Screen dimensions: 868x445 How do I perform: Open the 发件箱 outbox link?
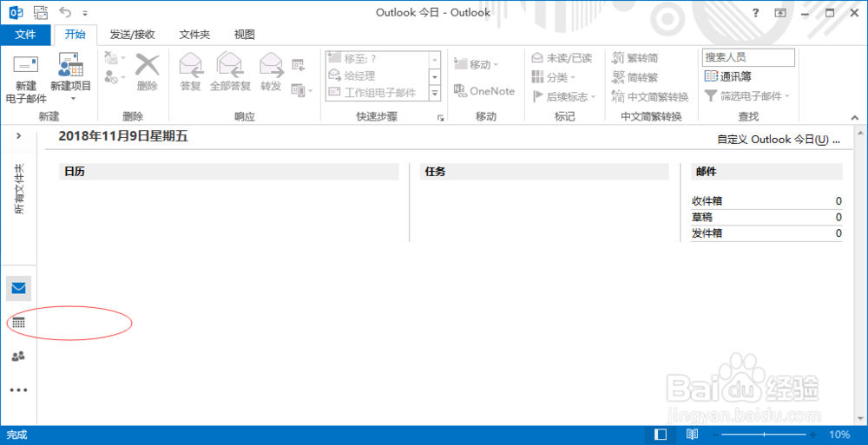tap(707, 233)
